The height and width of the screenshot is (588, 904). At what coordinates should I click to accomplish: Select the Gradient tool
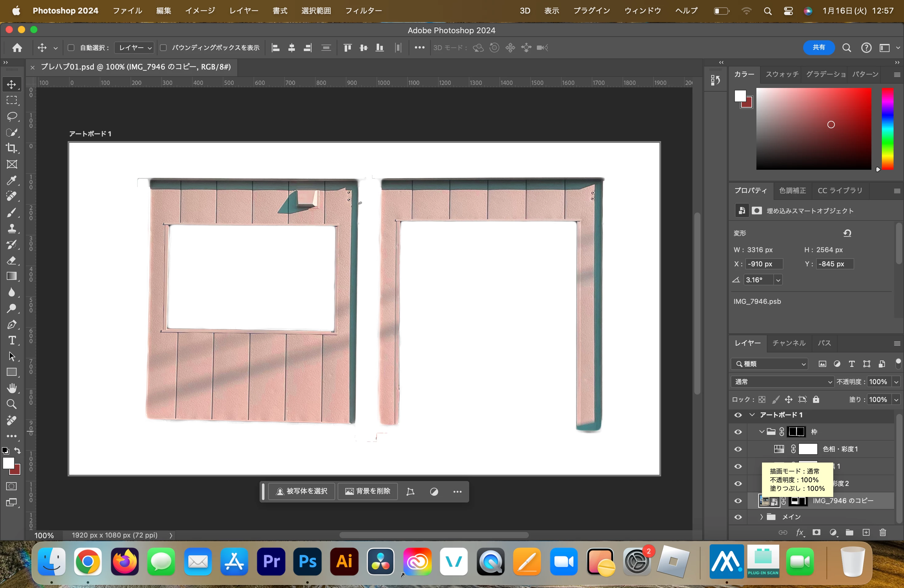click(x=12, y=276)
